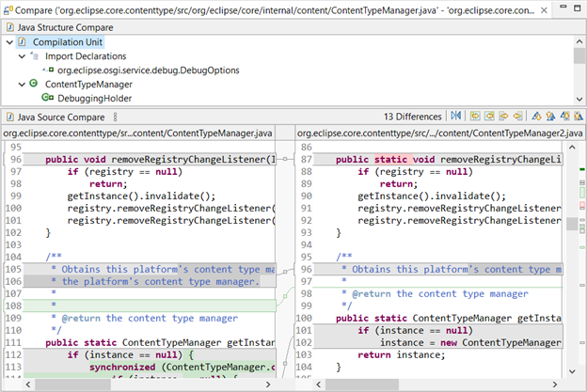Go to previous difference

(x=550, y=117)
